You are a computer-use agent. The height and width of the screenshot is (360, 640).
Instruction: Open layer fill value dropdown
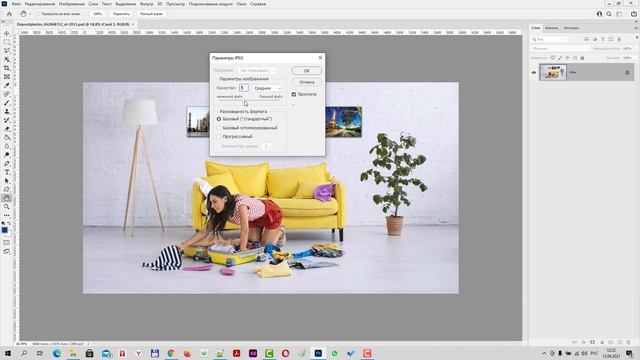point(628,58)
